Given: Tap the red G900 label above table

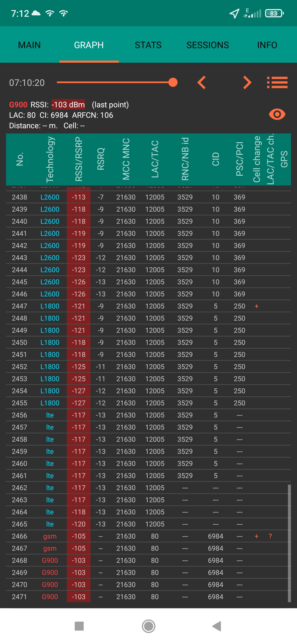Looking at the screenshot, I should pos(18,105).
